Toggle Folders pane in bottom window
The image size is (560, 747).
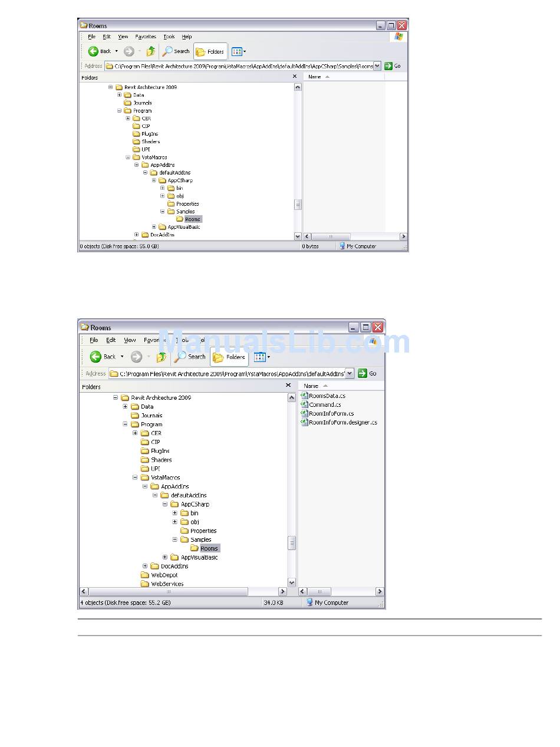(x=229, y=357)
